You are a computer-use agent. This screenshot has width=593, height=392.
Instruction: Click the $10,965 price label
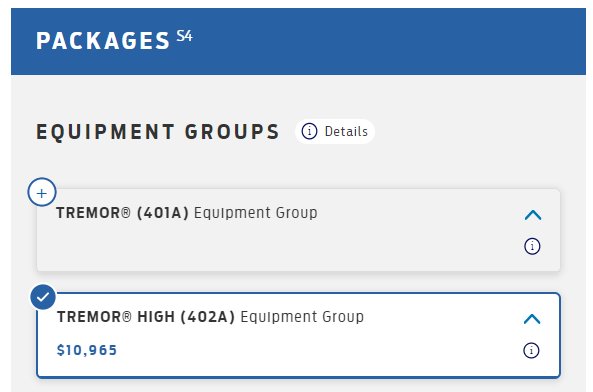click(87, 350)
